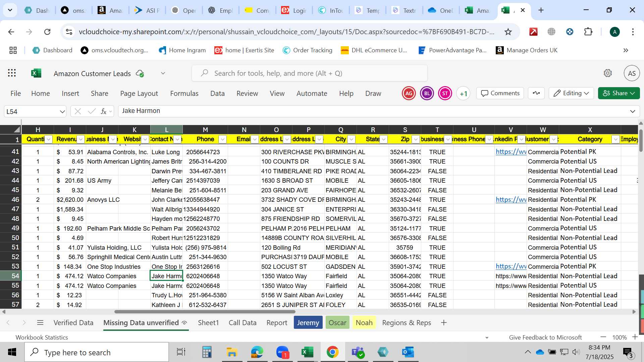This screenshot has width=644, height=362.
Task: Open the app launcher waffle icon
Action: tap(12, 73)
